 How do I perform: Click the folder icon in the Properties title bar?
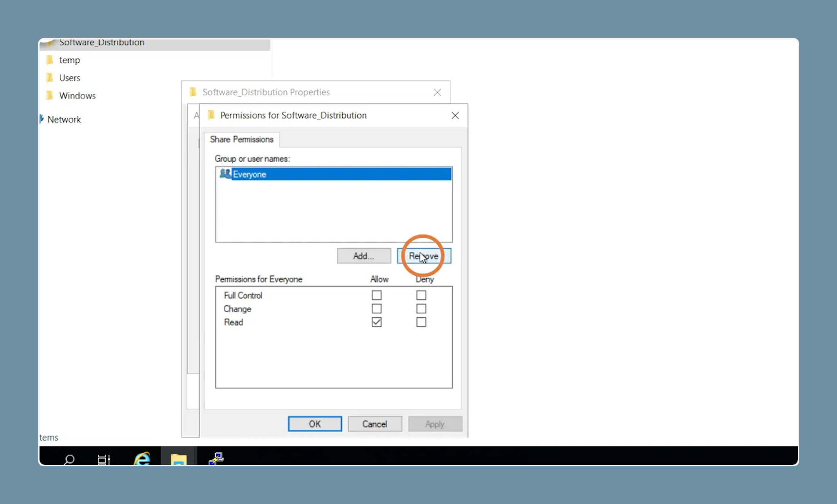point(193,92)
